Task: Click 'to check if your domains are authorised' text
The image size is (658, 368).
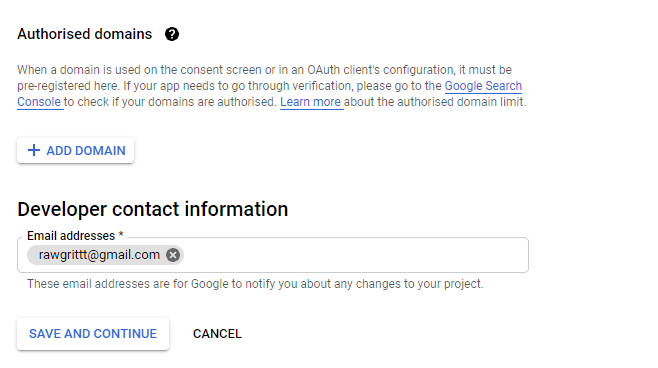Action: (x=170, y=102)
